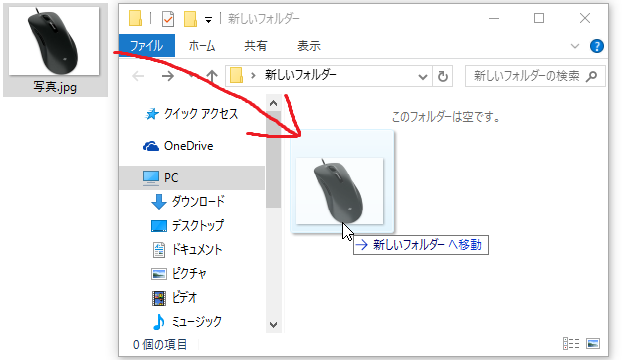
Task: Select the 写真.jpg file on desktop
Action: 56,50
